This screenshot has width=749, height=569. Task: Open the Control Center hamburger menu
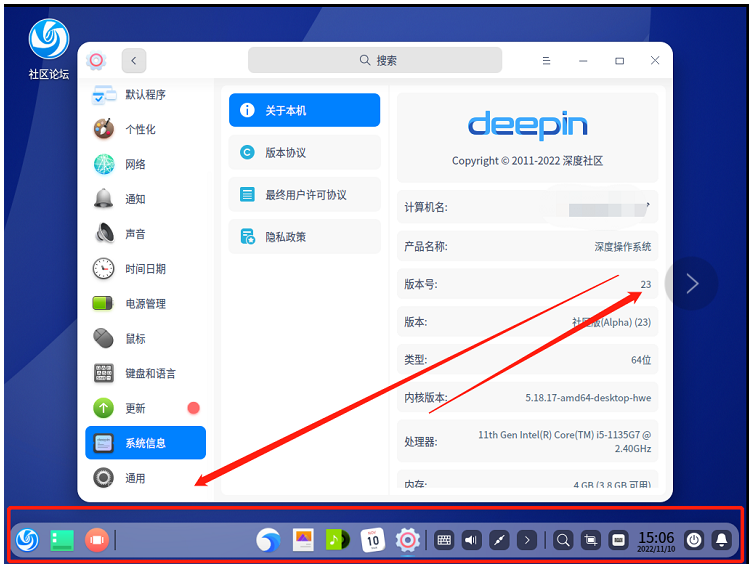[x=546, y=61]
